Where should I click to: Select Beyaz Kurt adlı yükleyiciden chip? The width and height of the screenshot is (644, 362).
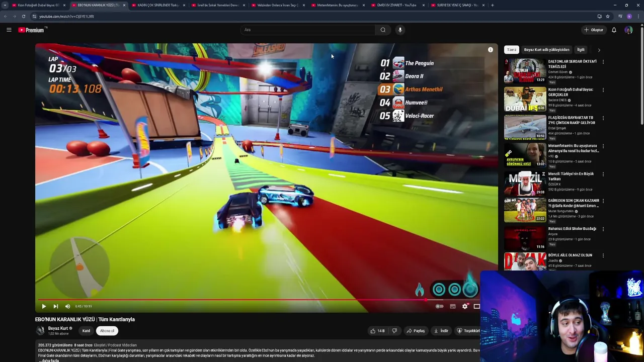(x=546, y=50)
